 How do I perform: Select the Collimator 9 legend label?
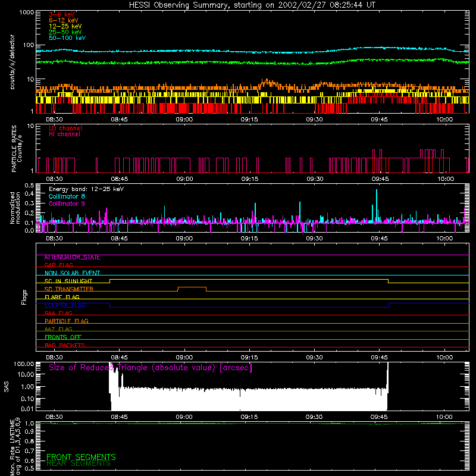click(67, 203)
